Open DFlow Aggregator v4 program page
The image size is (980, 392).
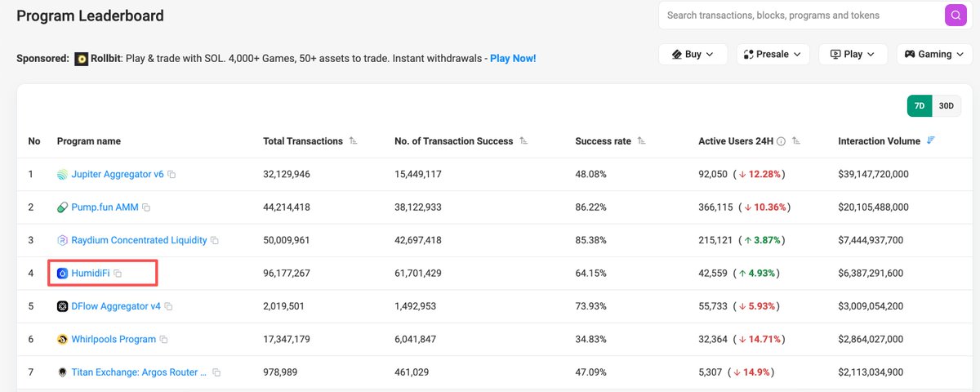(116, 306)
